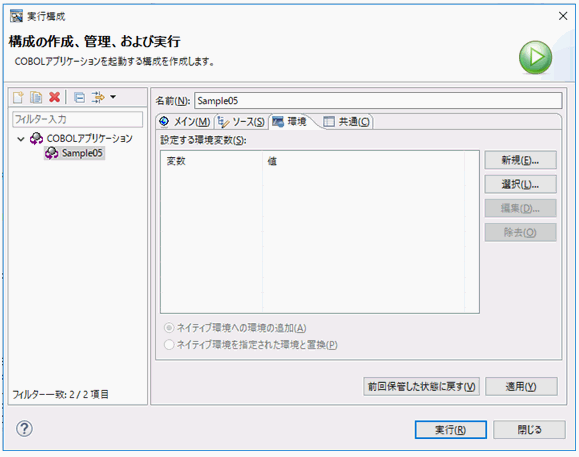Delete selected configuration with red X icon
Image resolution: width=579 pixels, height=457 pixels.
click(x=55, y=97)
